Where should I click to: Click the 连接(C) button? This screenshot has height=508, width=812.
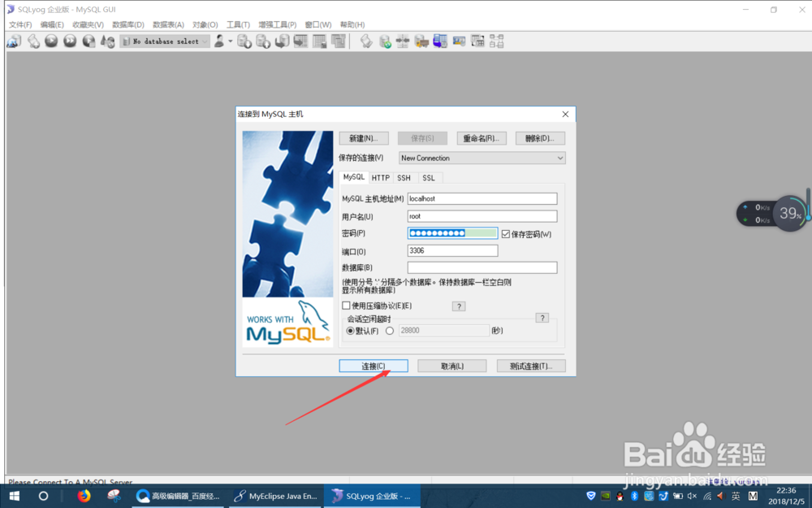click(x=373, y=366)
